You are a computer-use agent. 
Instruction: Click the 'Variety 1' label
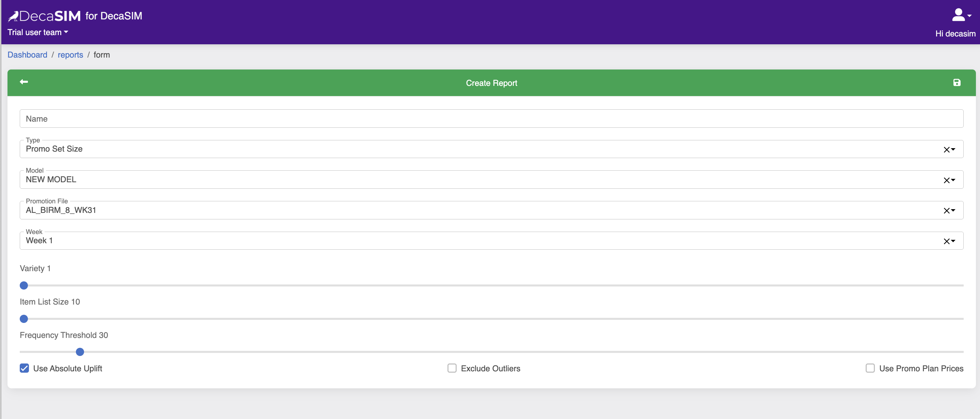(35, 268)
